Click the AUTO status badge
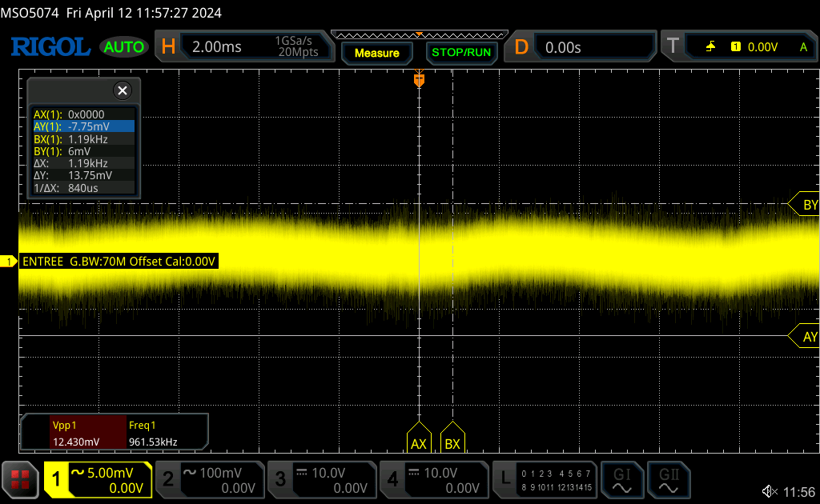This screenshot has height=504, width=820. (x=124, y=47)
